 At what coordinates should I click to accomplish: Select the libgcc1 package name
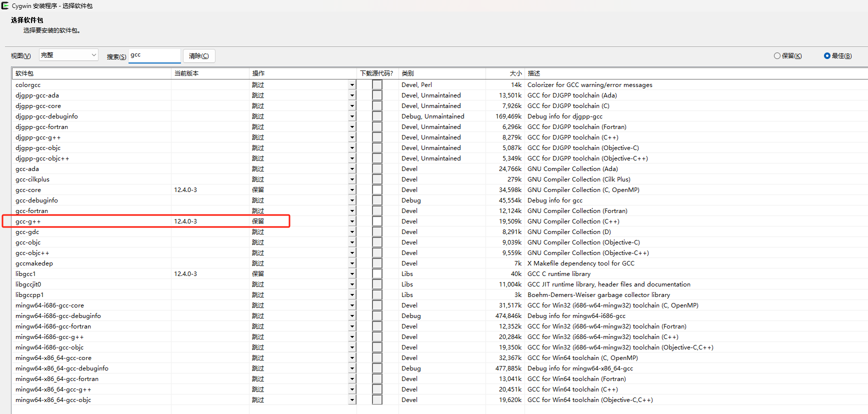point(25,274)
